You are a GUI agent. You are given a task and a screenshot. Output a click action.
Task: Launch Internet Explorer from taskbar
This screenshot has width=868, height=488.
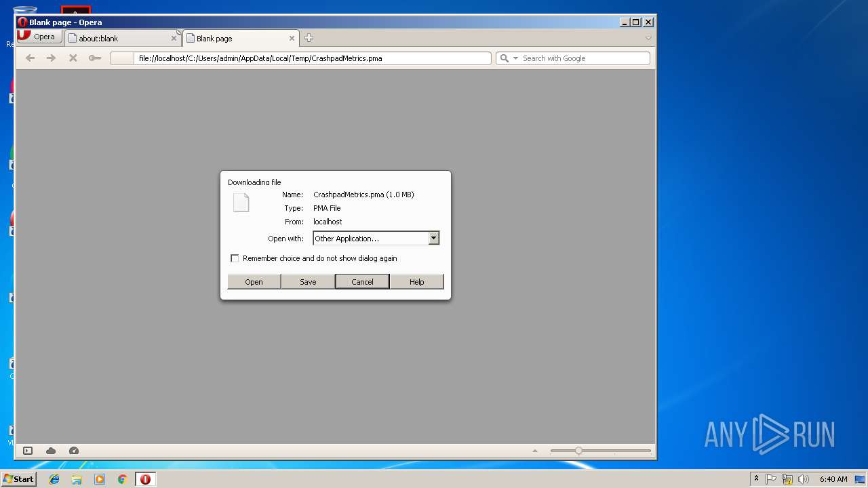(54, 479)
